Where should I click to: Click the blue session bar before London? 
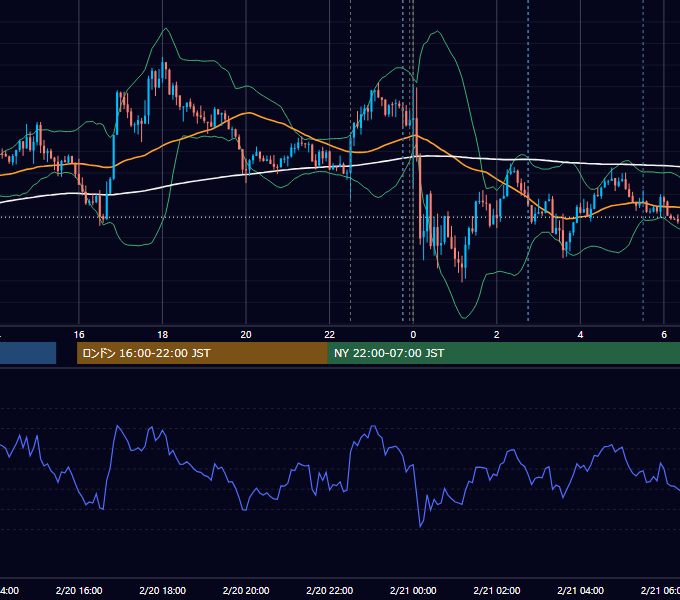(28, 353)
